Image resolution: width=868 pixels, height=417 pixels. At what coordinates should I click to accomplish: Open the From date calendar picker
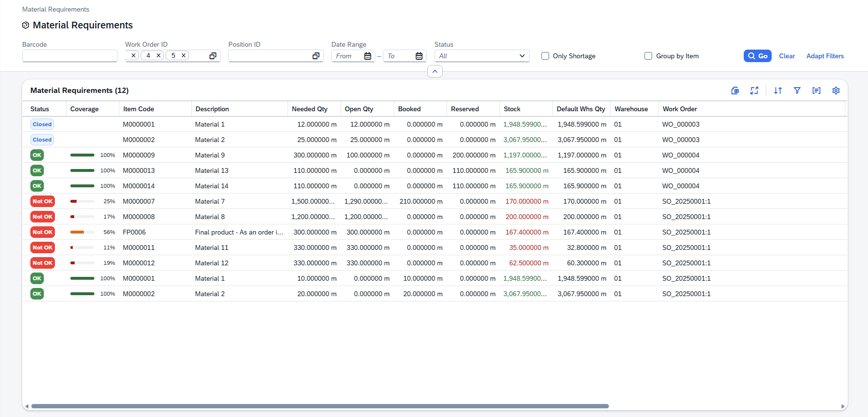pyautogui.click(x=368, y=56)
